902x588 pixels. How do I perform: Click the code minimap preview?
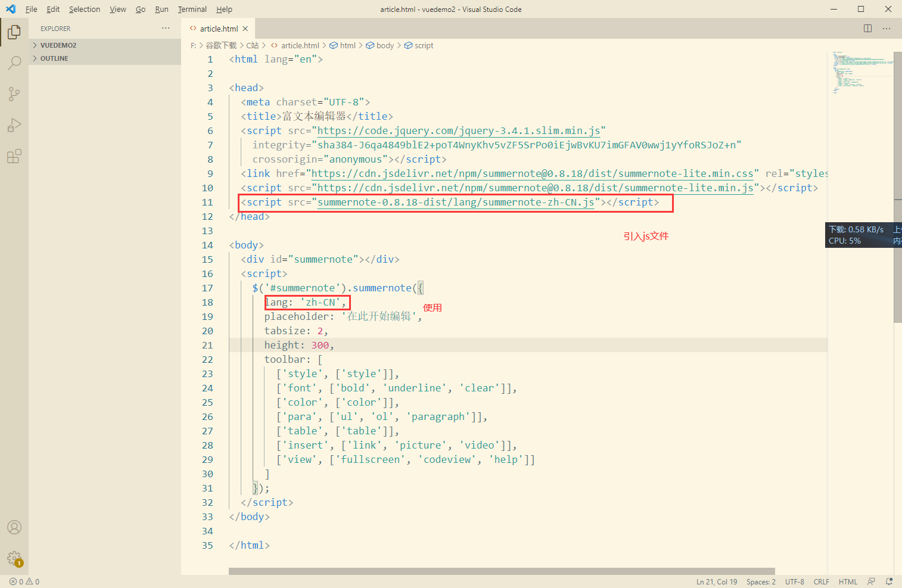(861, 73)
